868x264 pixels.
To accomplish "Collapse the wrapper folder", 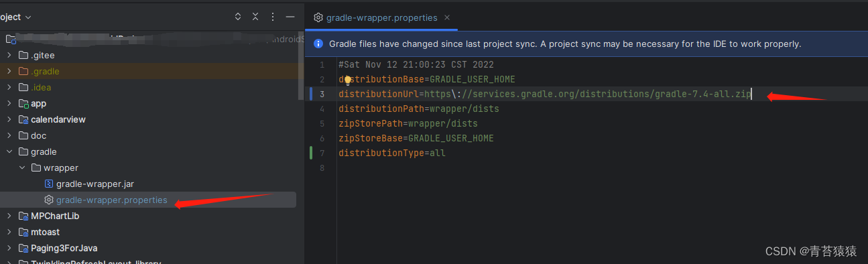I will pos(22,168).
